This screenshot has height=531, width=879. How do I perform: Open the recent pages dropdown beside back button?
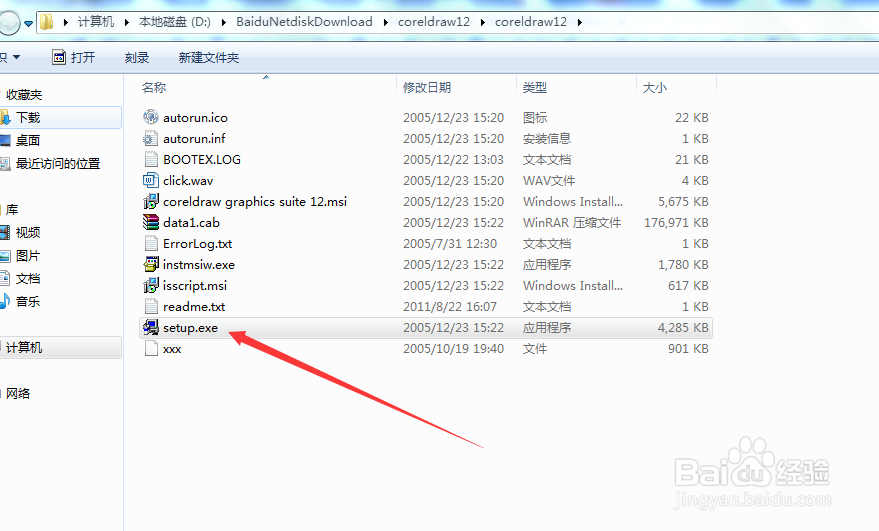click(x=28, y=24)
